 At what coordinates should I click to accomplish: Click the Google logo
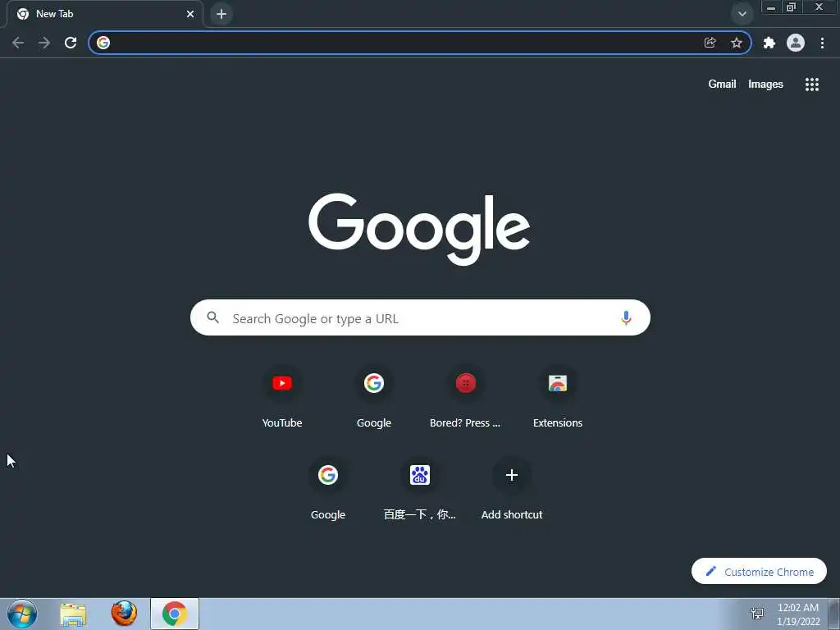click(x=419, y=230)
